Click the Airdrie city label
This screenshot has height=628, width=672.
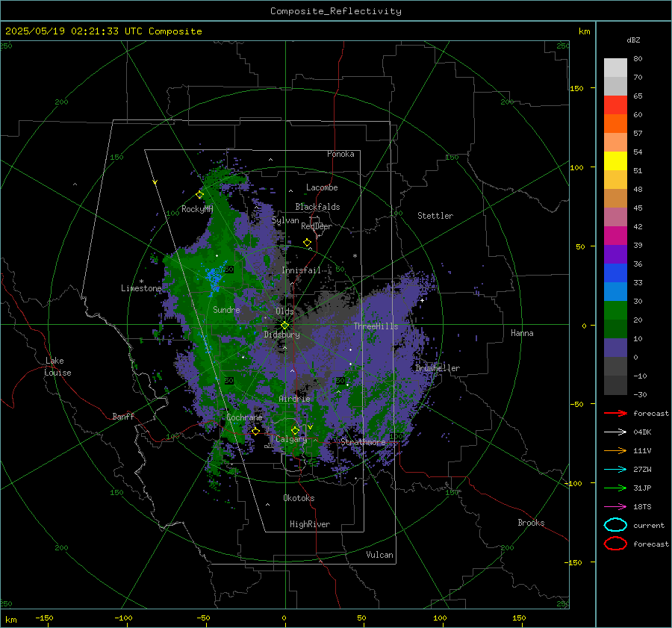[x=294, y=399]
